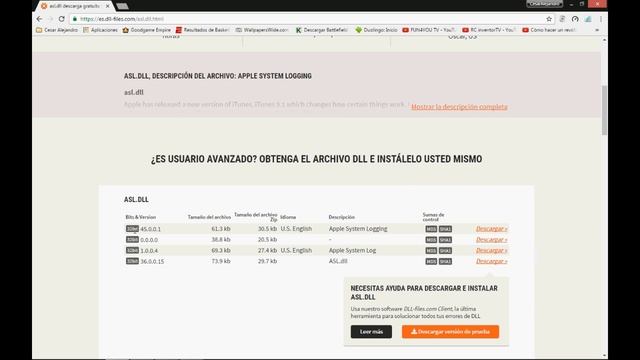This screenshot has height=360, width=640.
Task: Click the scrollbar up arrow
Action: coord(604,40)
